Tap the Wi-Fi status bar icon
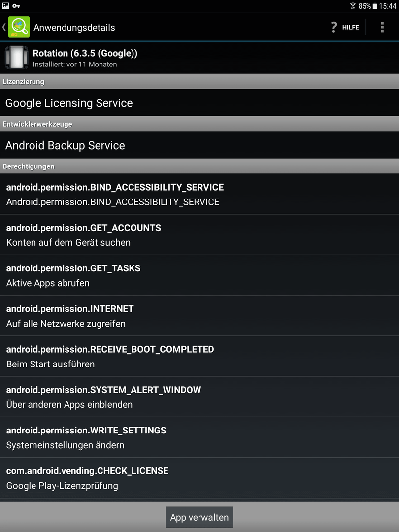The image size is (399, 532). tap(353, 6)
